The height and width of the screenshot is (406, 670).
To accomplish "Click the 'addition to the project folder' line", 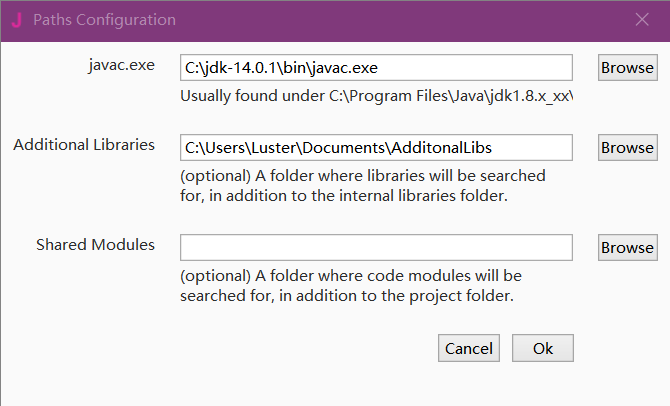I will click(x=346, y=296).
